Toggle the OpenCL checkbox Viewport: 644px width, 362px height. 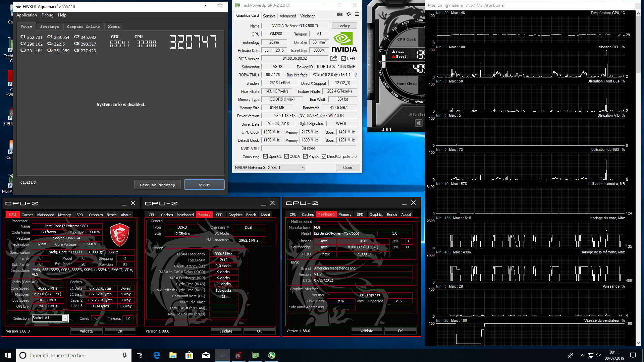(265, 157)
